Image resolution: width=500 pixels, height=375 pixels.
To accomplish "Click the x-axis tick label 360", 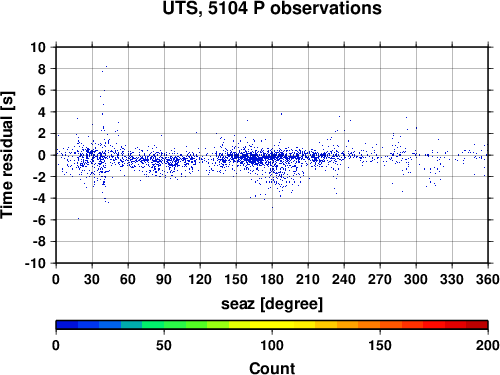I will [x=488, y=279].
